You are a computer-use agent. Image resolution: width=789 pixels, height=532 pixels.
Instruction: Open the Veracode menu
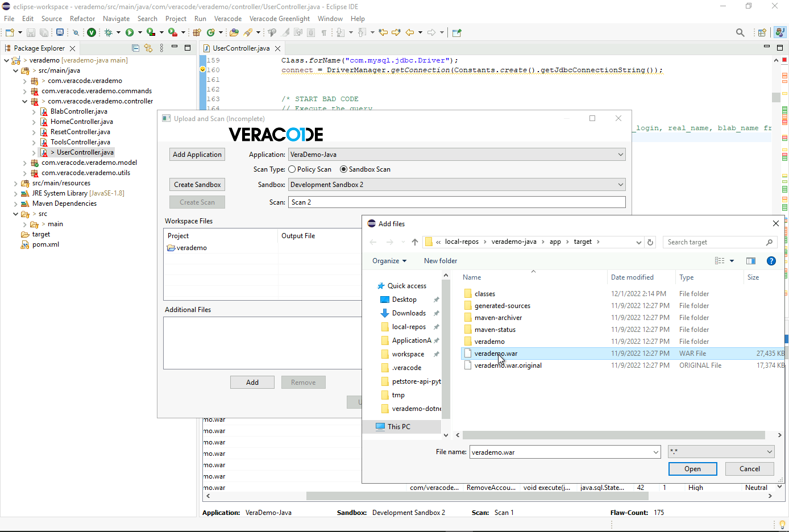click(x=228, y=19)
